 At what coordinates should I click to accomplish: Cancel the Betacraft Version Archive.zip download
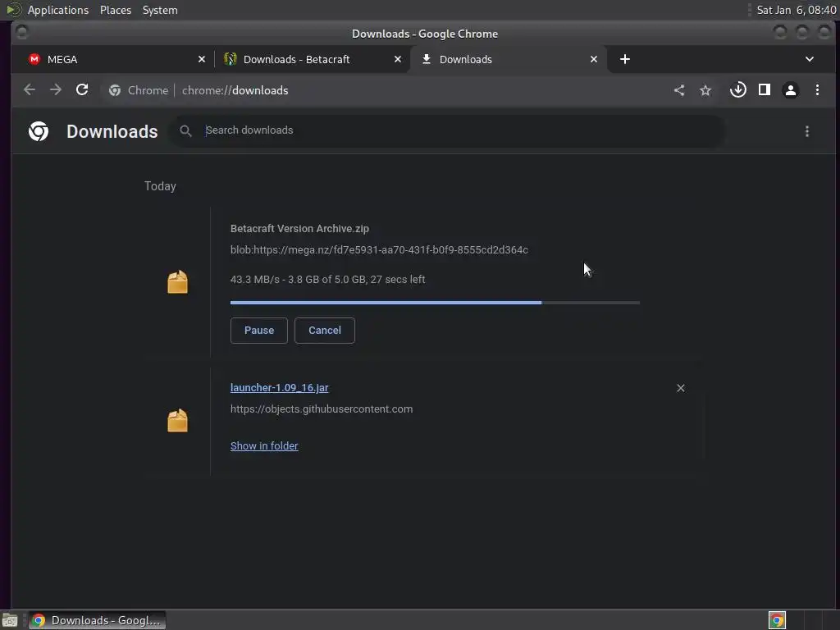(x=325, y=331)
